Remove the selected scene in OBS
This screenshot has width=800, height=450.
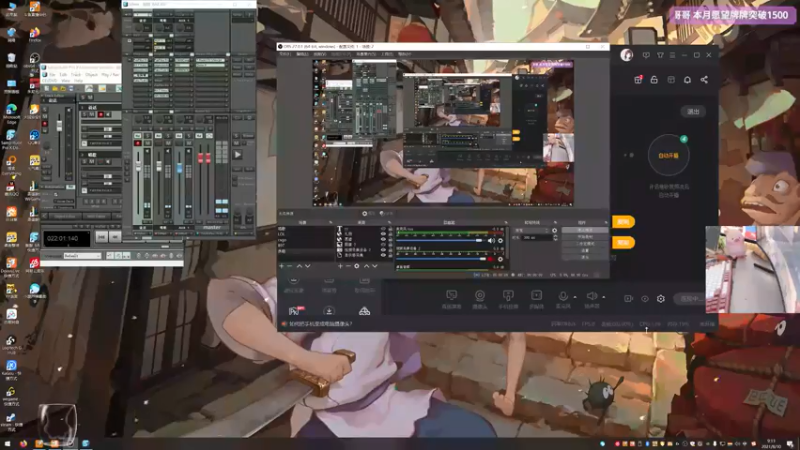pos(290,266)
